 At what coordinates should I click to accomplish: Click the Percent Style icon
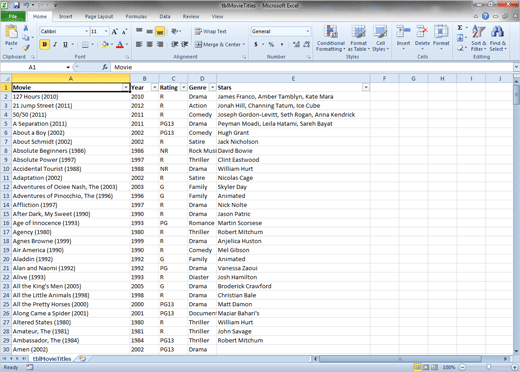click(x=271, y=44)
